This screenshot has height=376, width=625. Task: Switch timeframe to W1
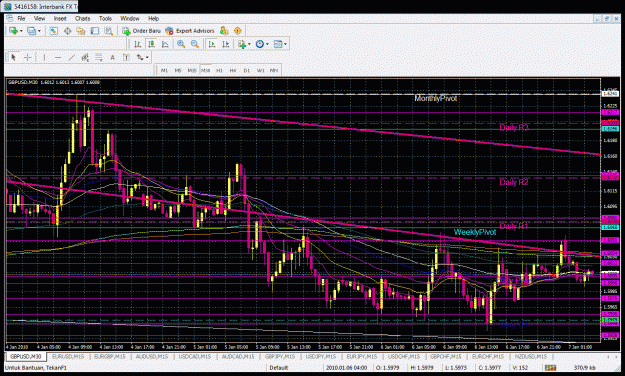pos(260,71)
